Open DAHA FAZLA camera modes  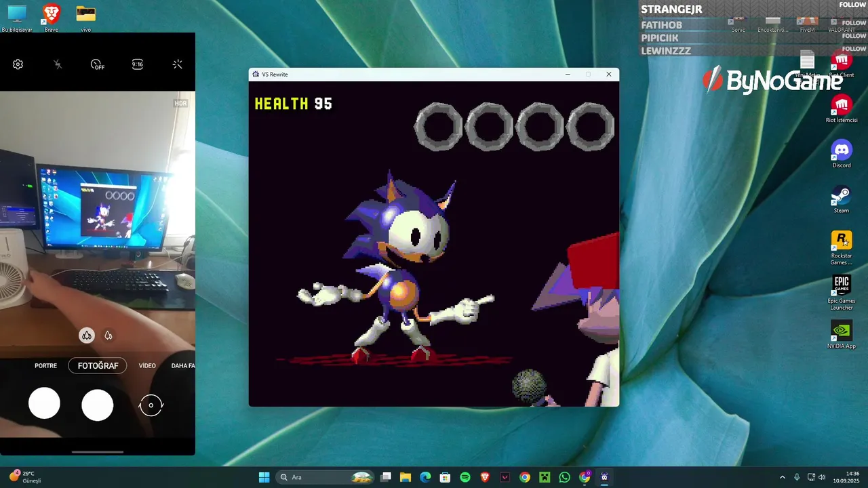[x=183, y=366]
